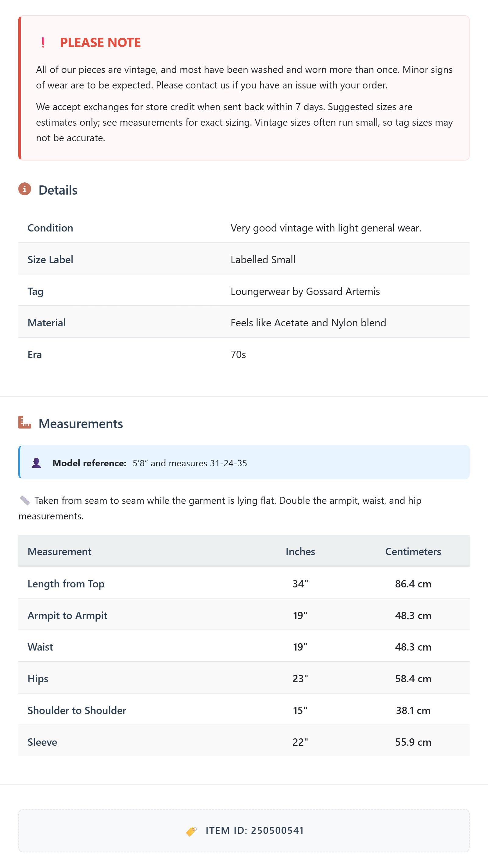
Task: Select the ITEM ID 250500541 text
Action: pyautogui.click(x=255, y=830)
